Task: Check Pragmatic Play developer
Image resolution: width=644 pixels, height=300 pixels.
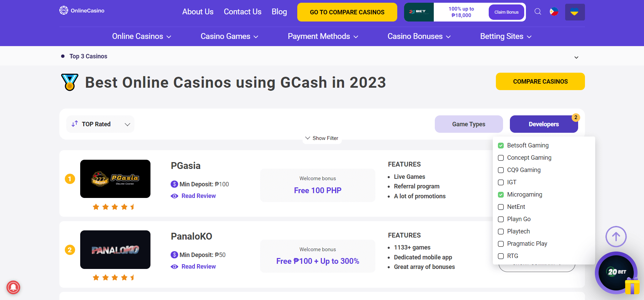Action: 501,244
